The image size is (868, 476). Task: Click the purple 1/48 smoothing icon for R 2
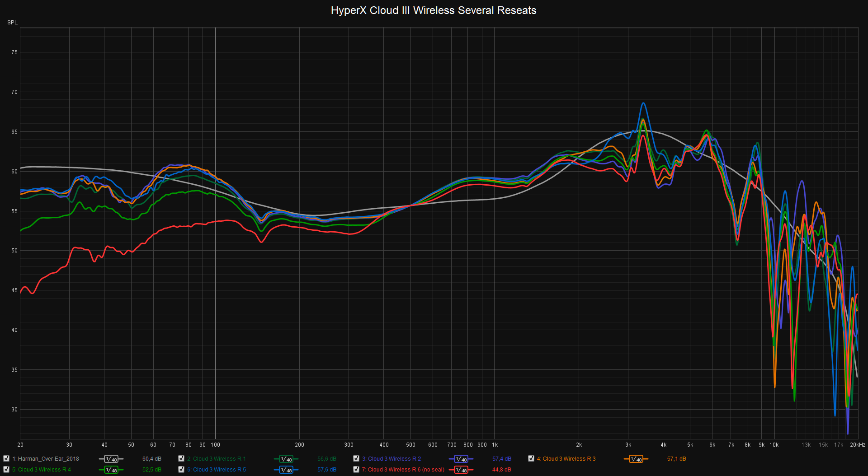(461, 459)
